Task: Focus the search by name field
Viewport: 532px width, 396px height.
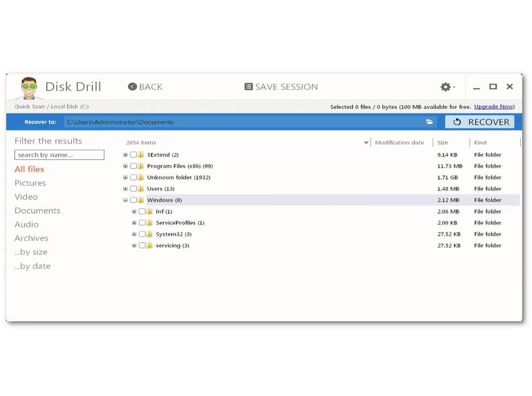Action: 59,155
